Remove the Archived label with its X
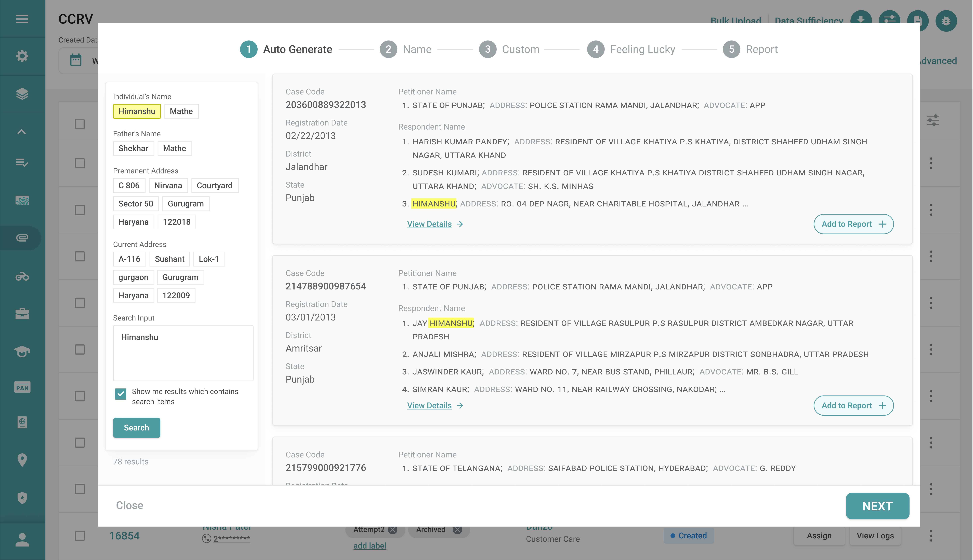 [x=457, y=530]
